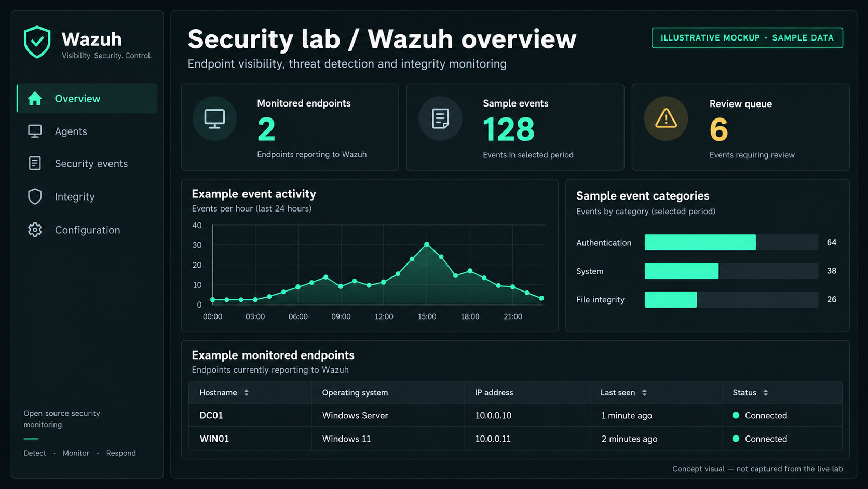Click the WIN01 green status dot
The image size is (868, 489).
point(736,439)
